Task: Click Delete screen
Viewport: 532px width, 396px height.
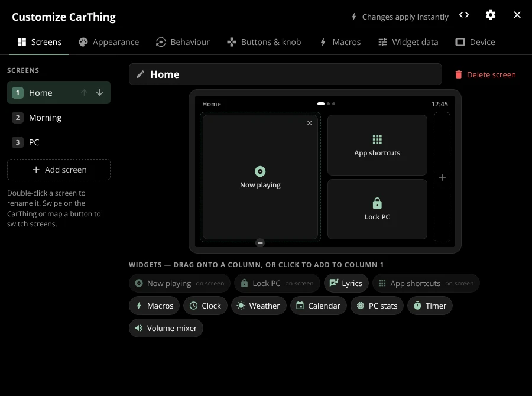Action: pos(485,74)
